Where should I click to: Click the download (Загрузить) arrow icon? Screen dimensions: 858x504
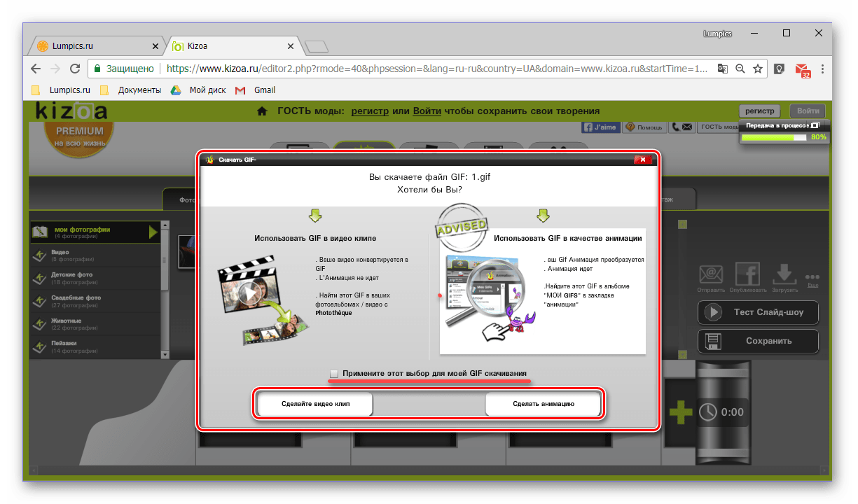pos(784,274)
